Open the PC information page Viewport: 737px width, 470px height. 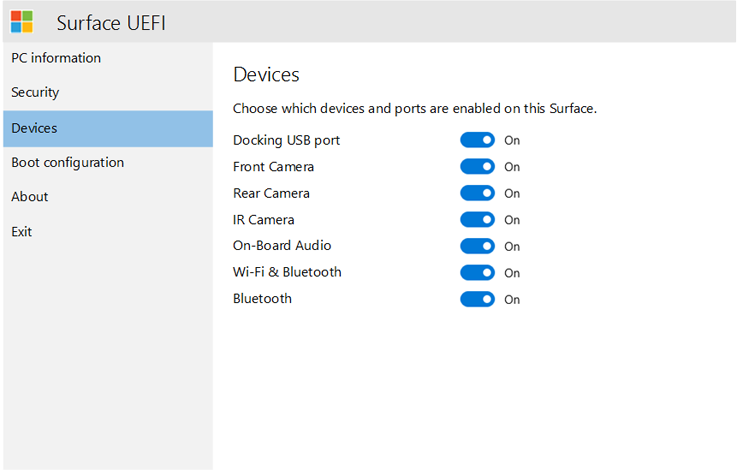[56, 58]
